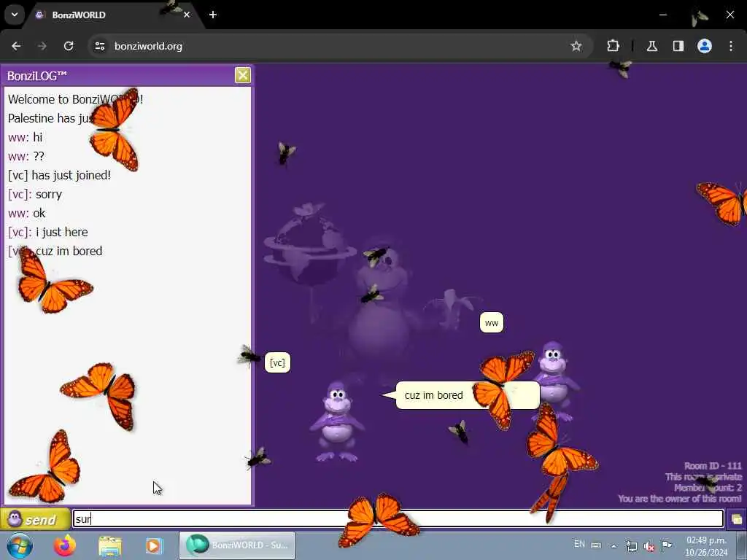Screen dimensions: 747x560
Task: Click the [vc] Bonzi character
Action: coord(337,422)
